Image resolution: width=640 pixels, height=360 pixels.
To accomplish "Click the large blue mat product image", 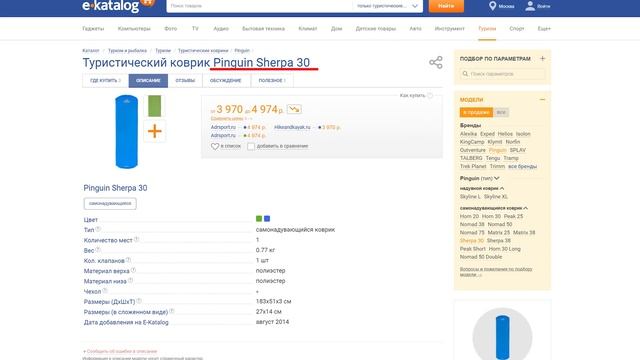I will tap(127, 131).
